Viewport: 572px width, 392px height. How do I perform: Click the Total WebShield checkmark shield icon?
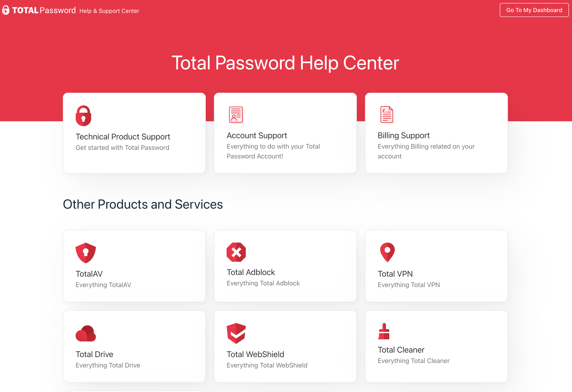tap(236, 333)
